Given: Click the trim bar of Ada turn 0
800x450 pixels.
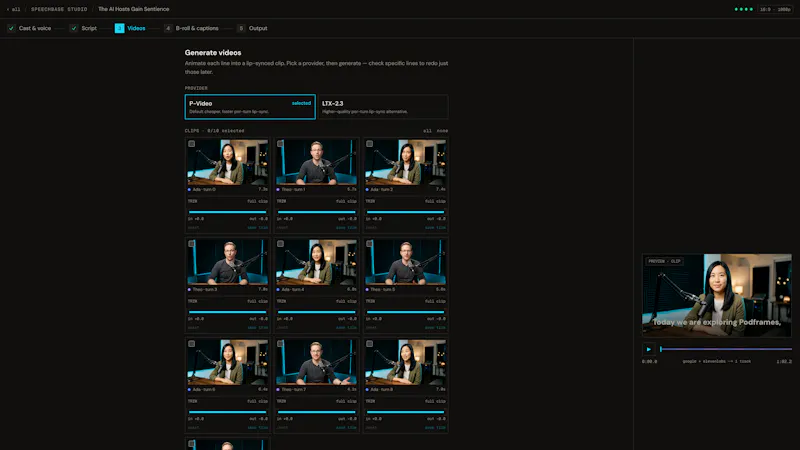Looking at the screenshot, I should [x=228, y=212].
